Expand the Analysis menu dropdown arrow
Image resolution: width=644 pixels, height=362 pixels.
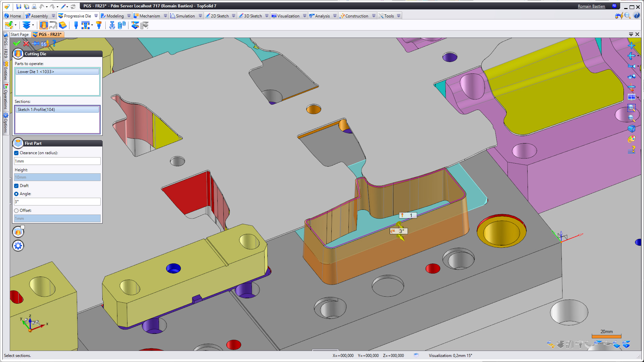[335, 16]
